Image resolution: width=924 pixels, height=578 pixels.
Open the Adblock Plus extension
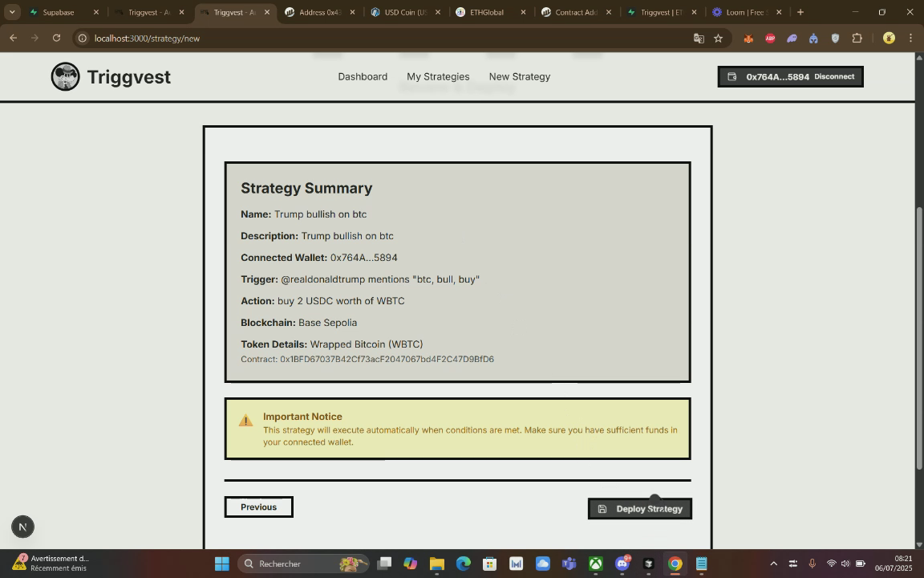point(770,39)
